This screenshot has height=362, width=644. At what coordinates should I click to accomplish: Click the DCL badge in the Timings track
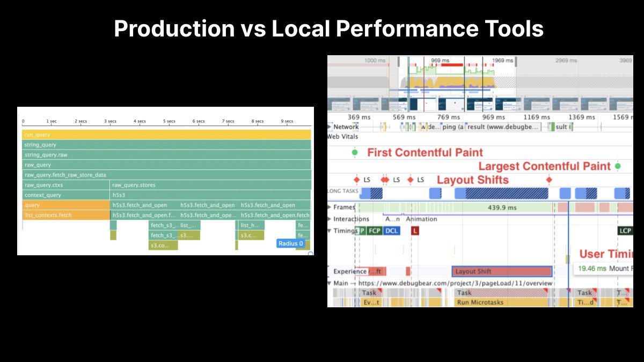(x=392, y=230)
